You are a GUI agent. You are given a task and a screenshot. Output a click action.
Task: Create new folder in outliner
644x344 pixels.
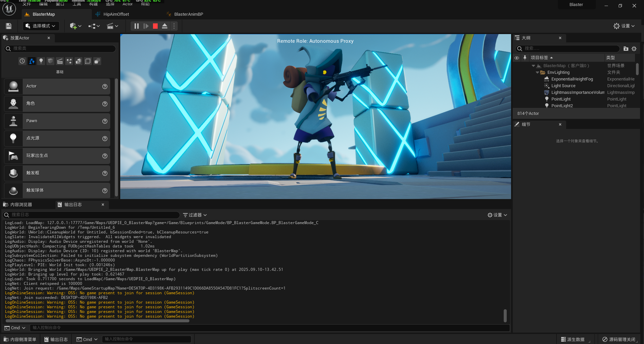[x=626, y=49]
